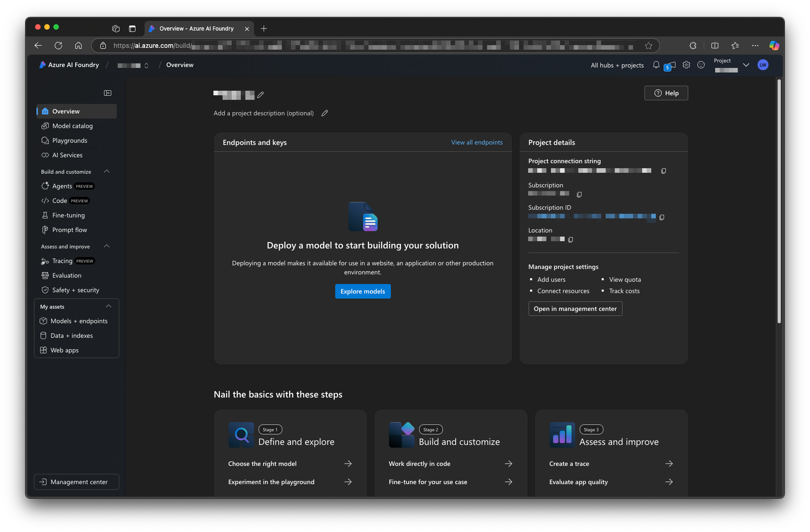Click the page vertical scrollbar

[x=779, y=201]
